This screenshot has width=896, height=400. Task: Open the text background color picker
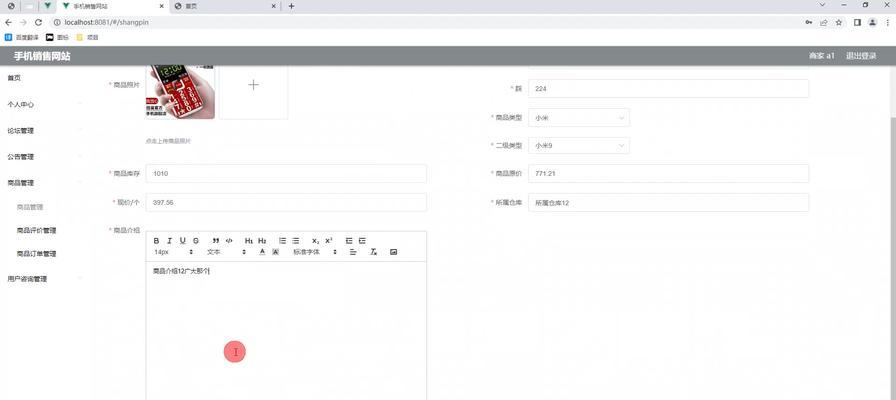pos(275,251)
